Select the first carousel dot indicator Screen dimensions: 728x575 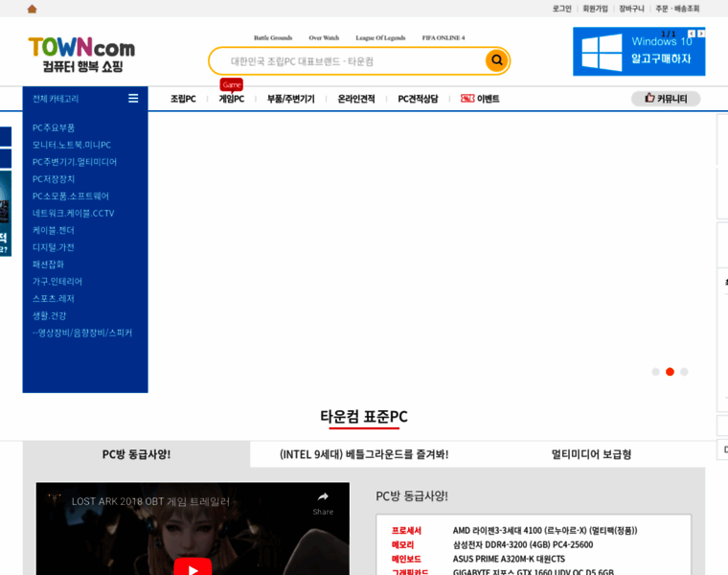pyautogui.click(x=655, y=372)
